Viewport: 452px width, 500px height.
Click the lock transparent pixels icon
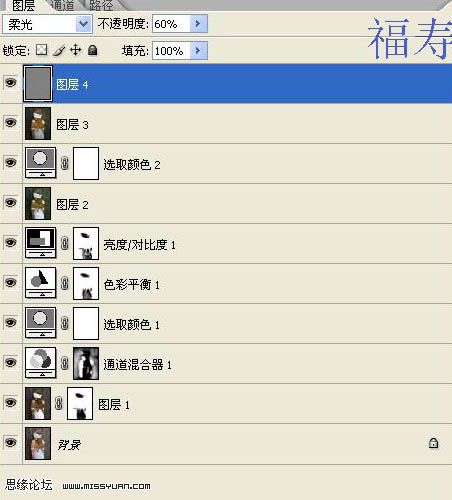(x=42, y=50)
